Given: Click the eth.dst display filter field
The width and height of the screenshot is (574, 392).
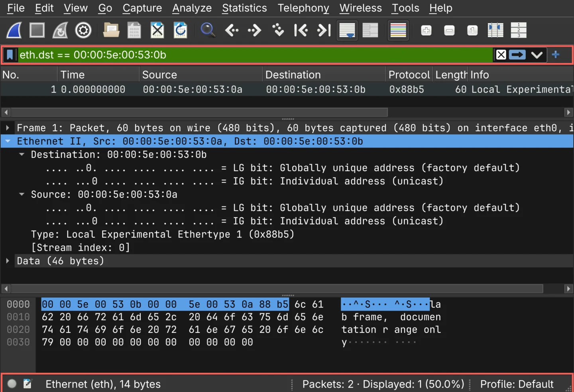Looking at the screenshot, I should [x=255, y=55].
